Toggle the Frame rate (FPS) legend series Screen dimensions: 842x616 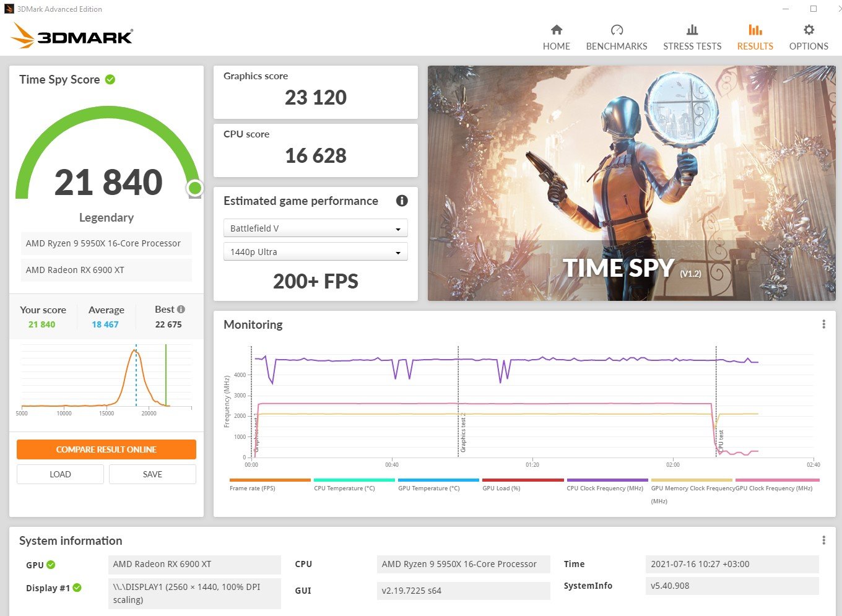pos(270,485)
